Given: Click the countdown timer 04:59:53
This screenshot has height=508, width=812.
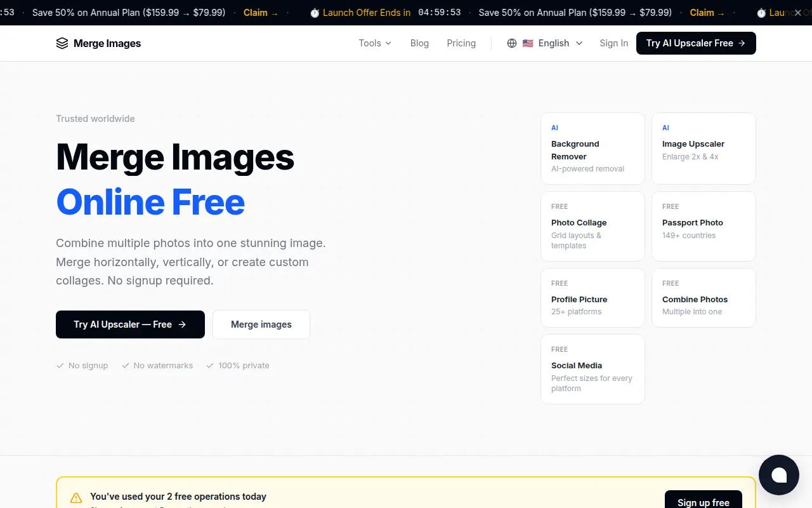Looking at the screenshot, I should point(440,13).
